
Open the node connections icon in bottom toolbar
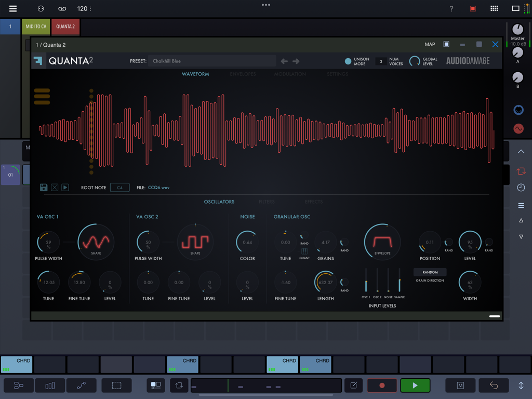pyautogui.click(x=82, y=385)
